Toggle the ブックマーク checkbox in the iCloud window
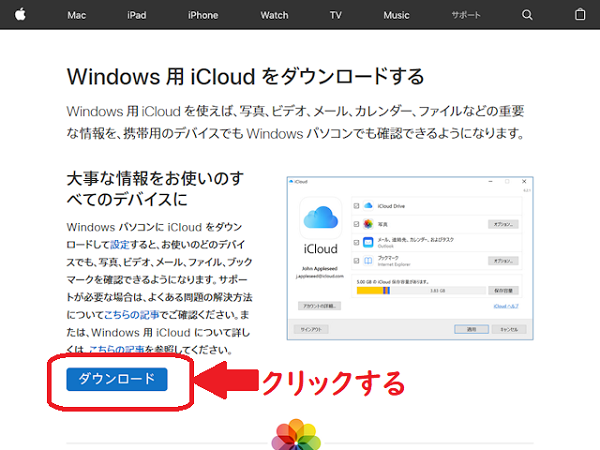This screenshot has width=600, height=450. tap(356, 261)
